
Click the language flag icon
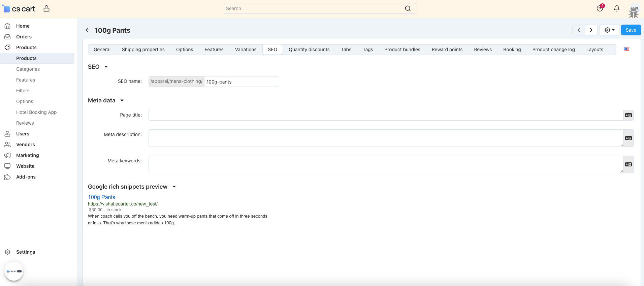[x=626, y=49]
